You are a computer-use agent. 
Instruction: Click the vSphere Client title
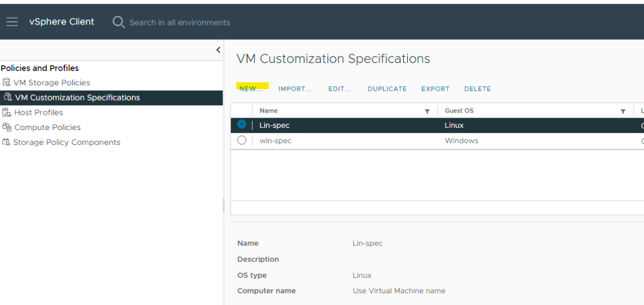click(61, 22)
